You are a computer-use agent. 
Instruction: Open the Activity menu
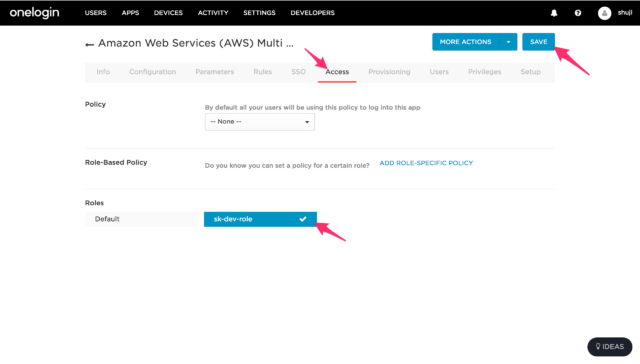click(213, 13)
